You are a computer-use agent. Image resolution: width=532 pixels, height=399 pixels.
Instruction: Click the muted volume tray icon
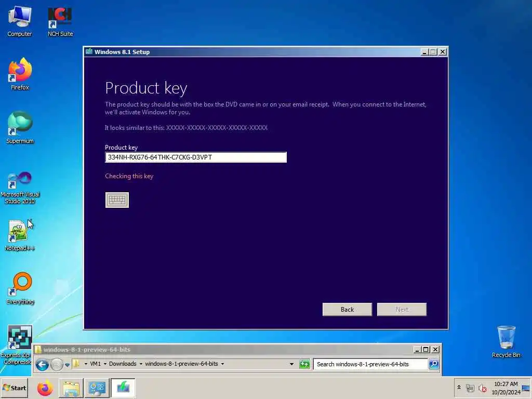(x=482, y=388)
